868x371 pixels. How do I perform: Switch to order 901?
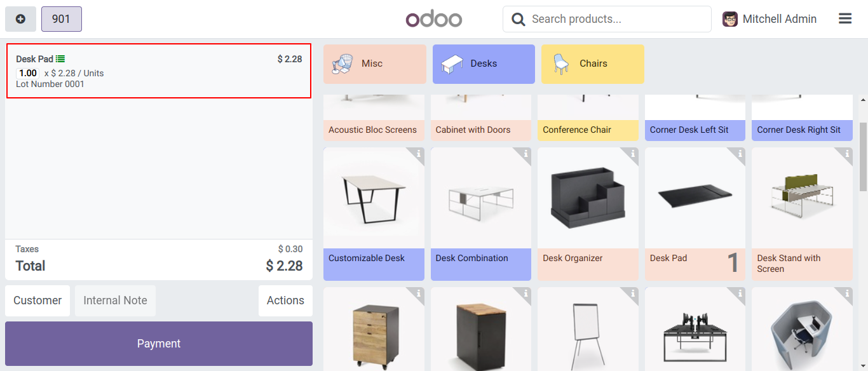point(61,19)
